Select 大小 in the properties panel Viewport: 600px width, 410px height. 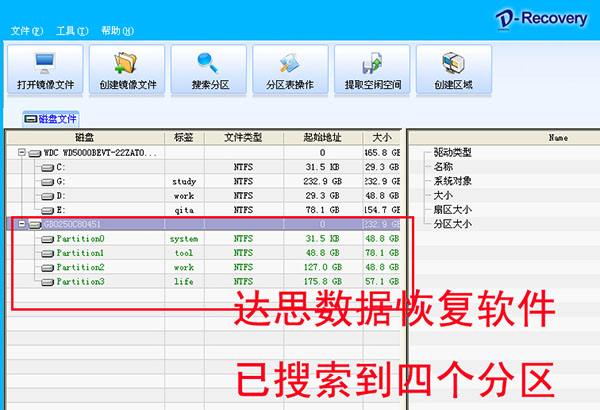[443, 195]
